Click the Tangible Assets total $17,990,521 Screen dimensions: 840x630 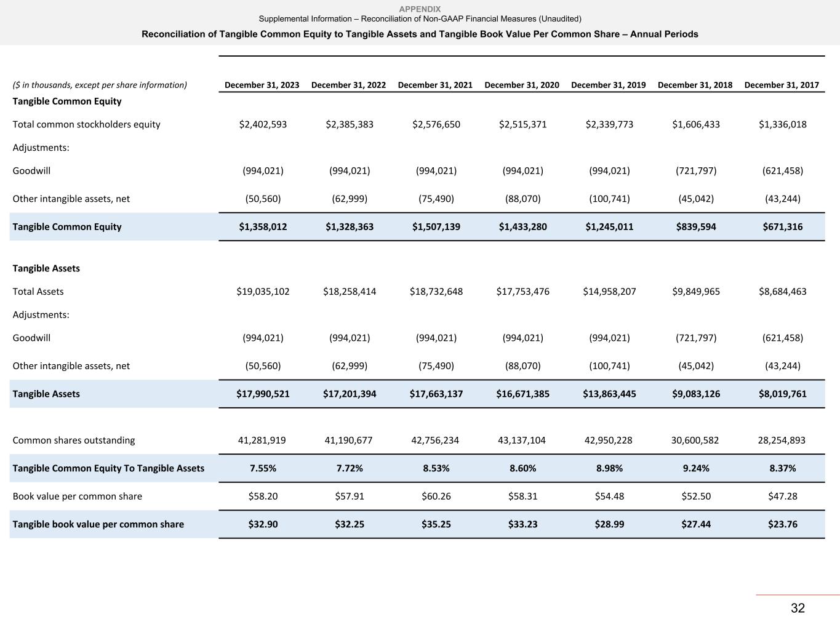[x=263, y=394]
